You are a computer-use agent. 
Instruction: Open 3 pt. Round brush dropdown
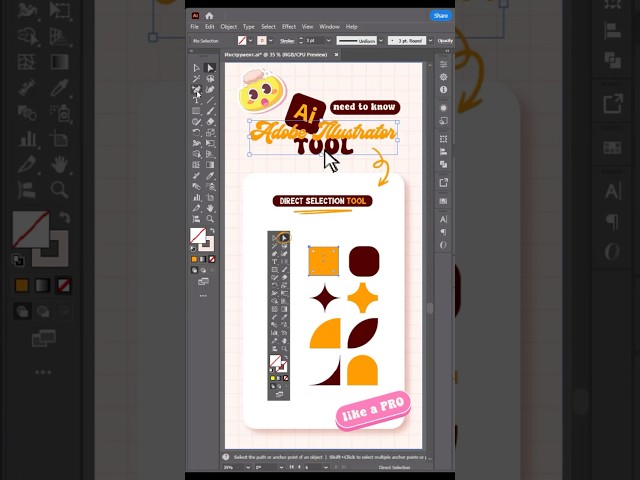(x=430, y=41)
